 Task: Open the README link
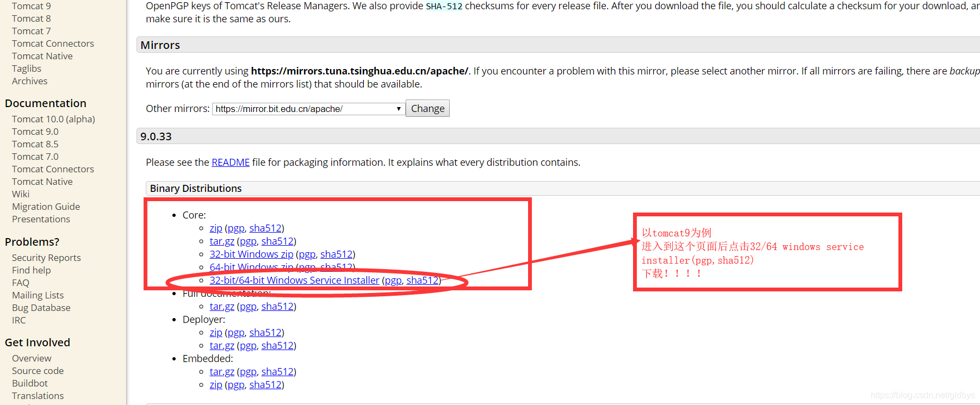tap(231, 162)
